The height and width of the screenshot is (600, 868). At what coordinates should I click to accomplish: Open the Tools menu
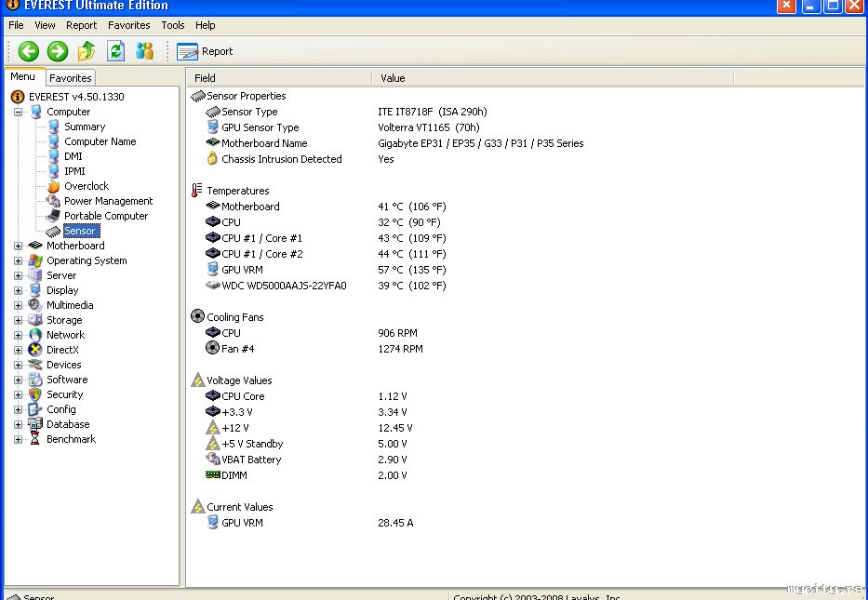coord(173,25)
